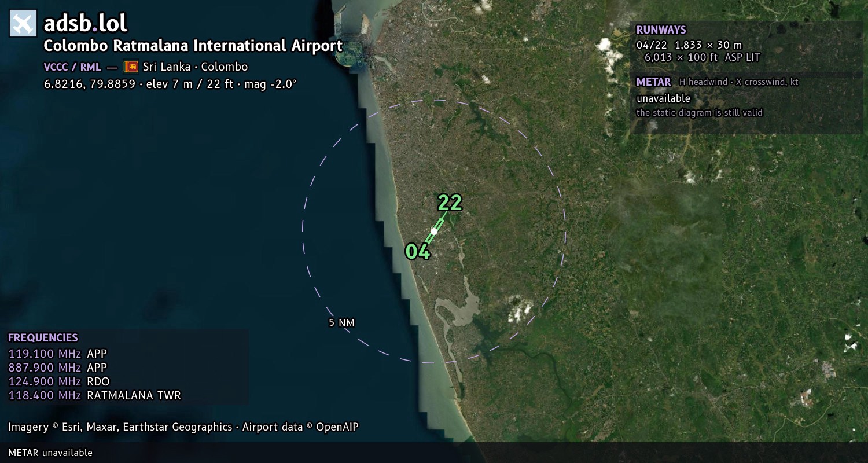Screen dimensions: 868x463
Task: Click the VCCC / RML airport code
Action: click(x=72, y=67)
